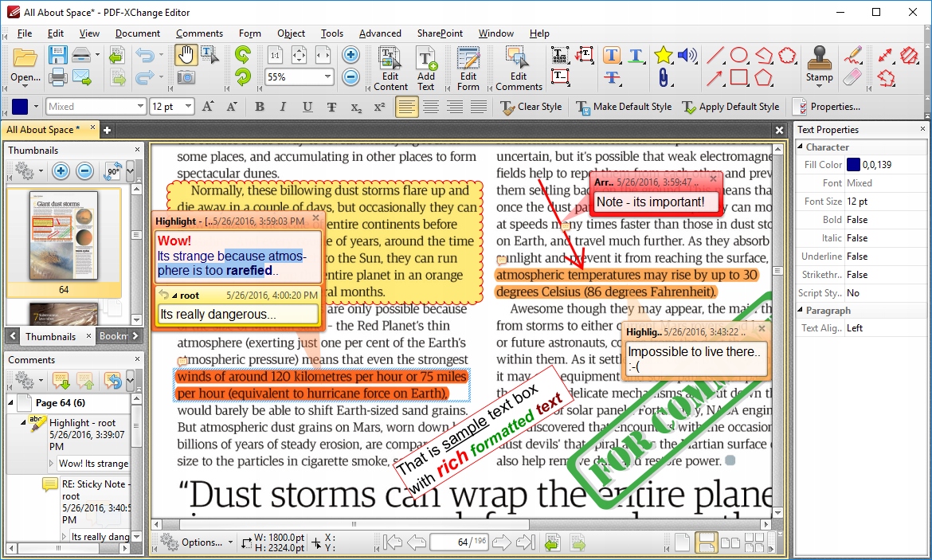The height and width of the screenshot is (560, 932).
Task: Open the zoom level 55% dropdown
Action: 327,77
